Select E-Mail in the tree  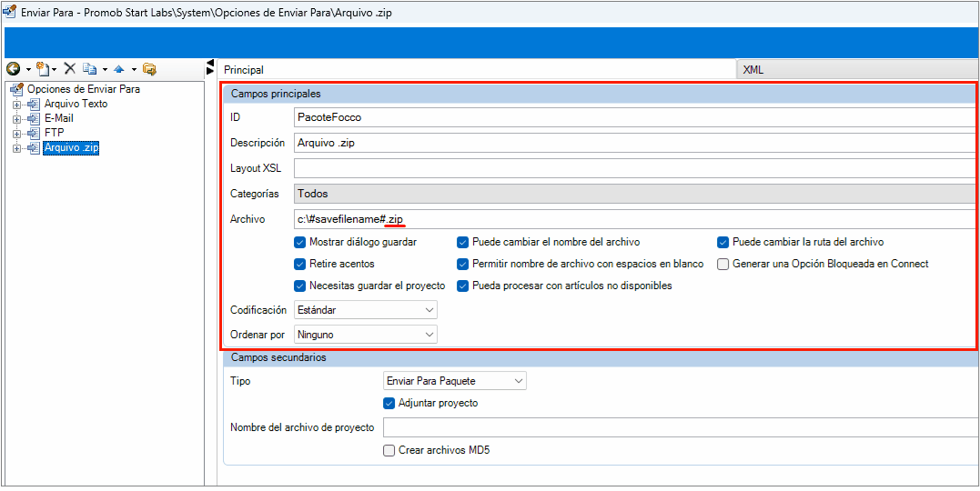(60, 118)
